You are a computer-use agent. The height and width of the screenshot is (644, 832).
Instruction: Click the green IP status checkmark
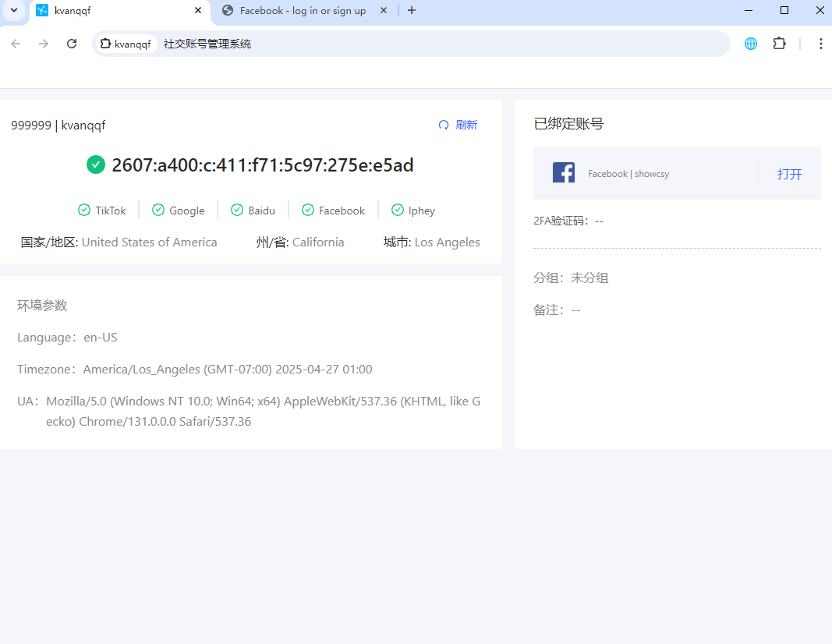click(x=96, y=165)
